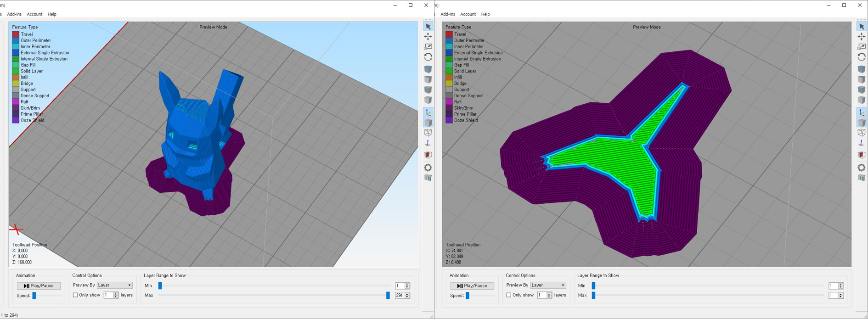The height and width of the screenshot is (319, 868).
Task: Click the Solid Layer legend swatch in right window
Action: pyautogui.click(x=449, y=71)
